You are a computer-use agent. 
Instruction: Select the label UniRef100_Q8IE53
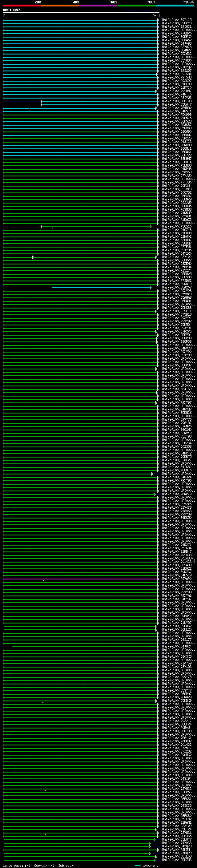click(176, 856)
